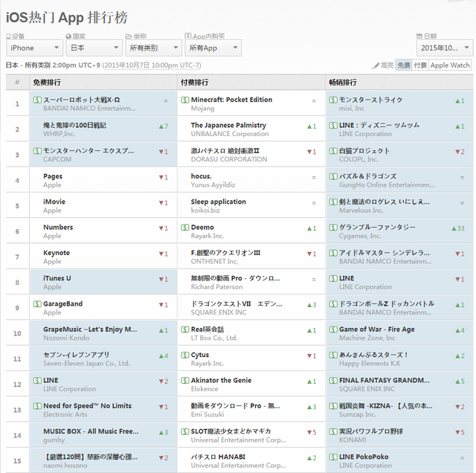Open the iPhone device dropdown
This screenshot has width=476, height=473.
pos(32,48)
